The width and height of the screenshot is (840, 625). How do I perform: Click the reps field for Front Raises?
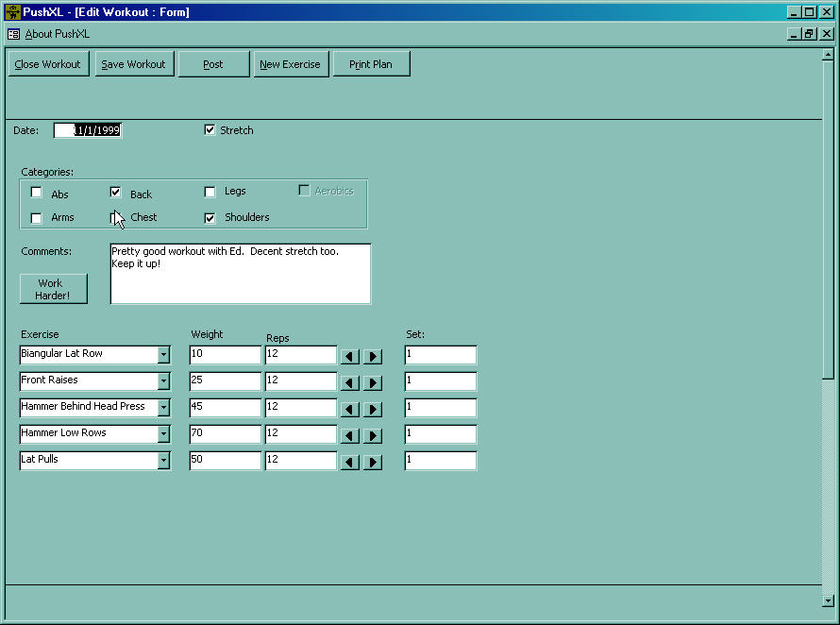(300, 381)
